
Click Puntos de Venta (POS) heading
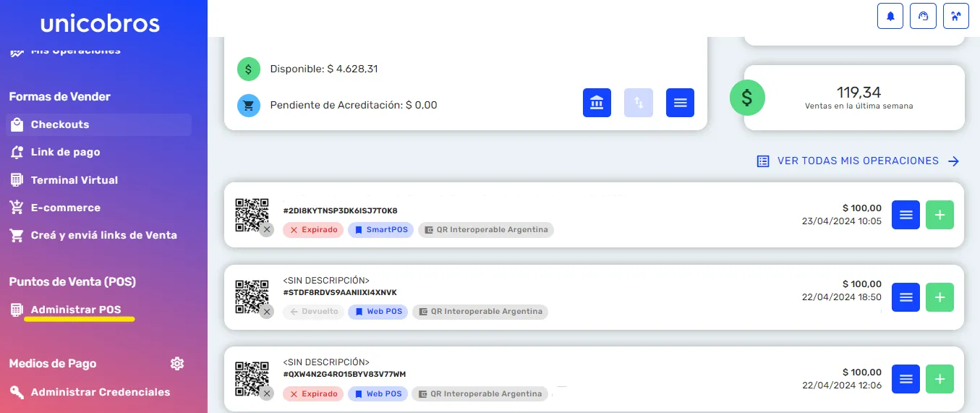tap(72, 282)
